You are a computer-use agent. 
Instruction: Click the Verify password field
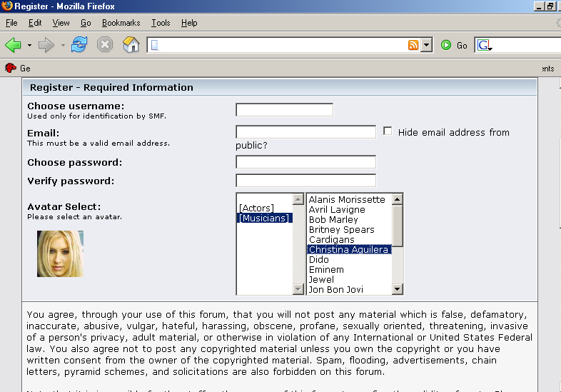[306, 181]
